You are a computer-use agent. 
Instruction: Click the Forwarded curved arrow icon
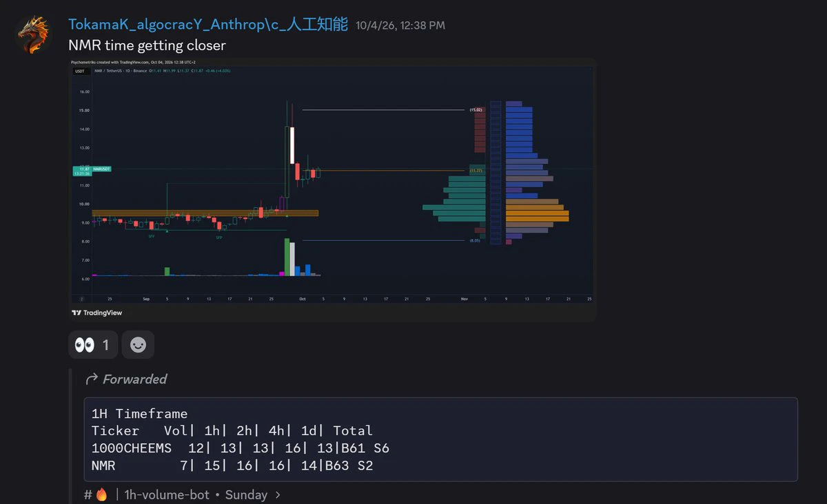point(91,379)
